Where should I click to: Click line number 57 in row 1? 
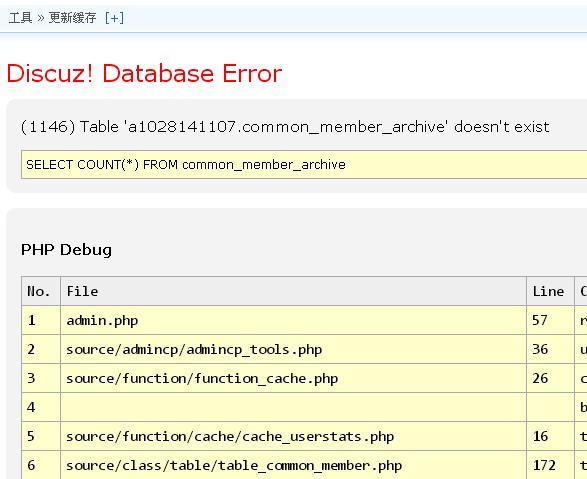(540, 320)
